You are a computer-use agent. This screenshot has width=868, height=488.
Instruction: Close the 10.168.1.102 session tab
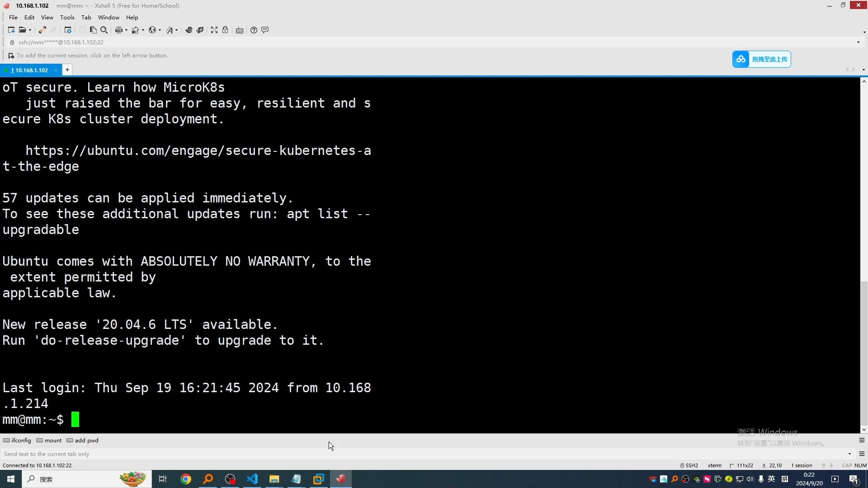(x=56, y=70)
